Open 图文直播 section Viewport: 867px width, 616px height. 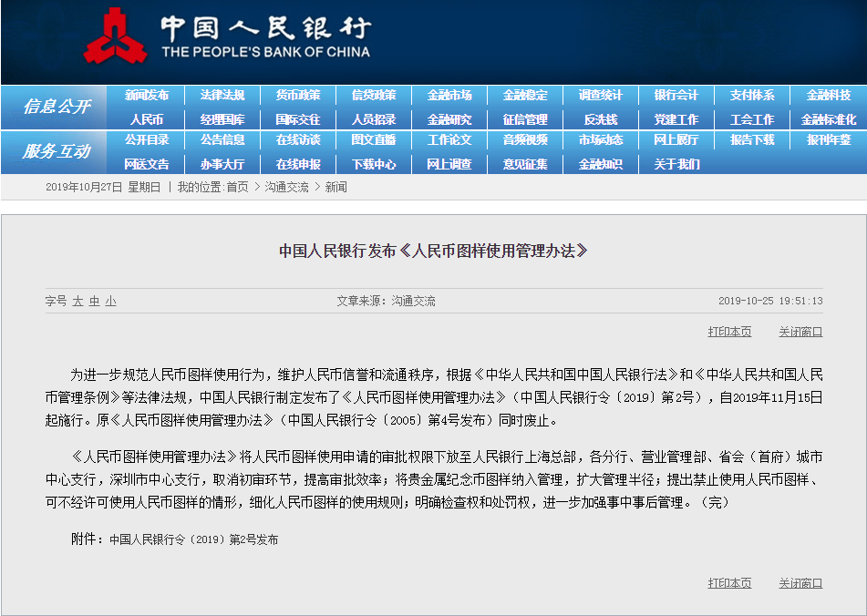click(374, 139)
